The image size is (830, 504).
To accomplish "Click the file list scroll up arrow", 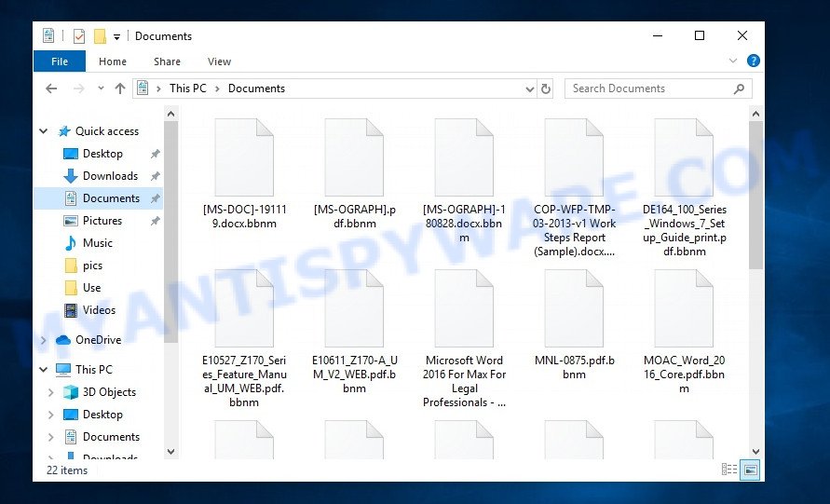I will tap(755, 114).
